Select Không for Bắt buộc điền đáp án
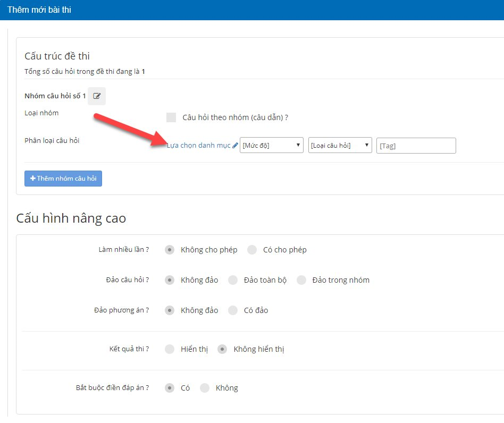The image size is (504, 423). coord(205,388)
